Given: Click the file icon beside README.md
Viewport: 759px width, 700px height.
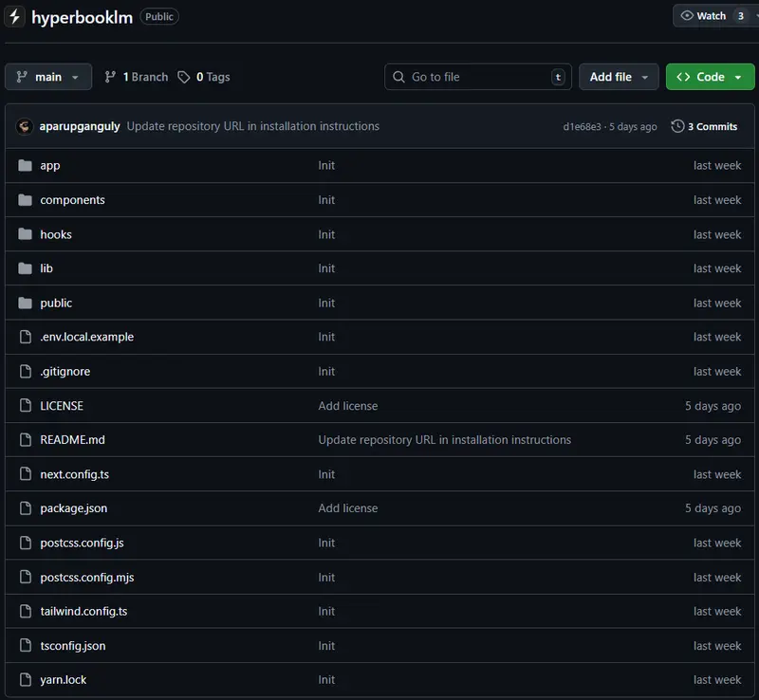Looking at the screenshot, I should click(x=26, y=439).
